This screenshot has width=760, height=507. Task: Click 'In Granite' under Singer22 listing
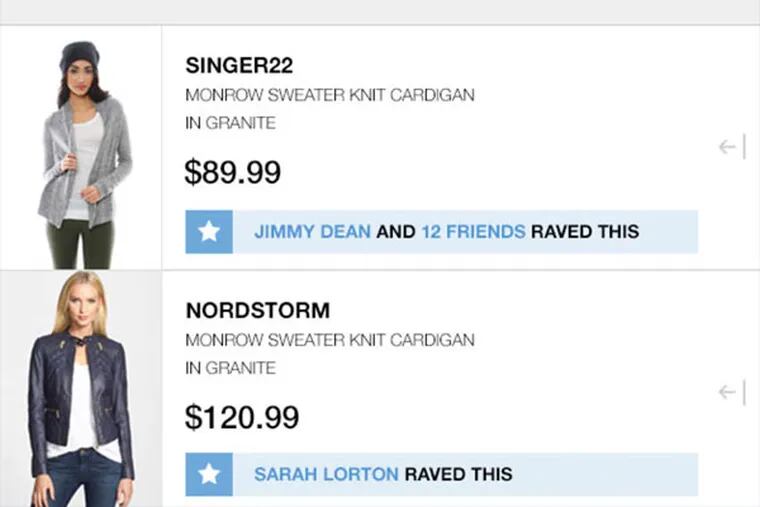[x=230, y=124]
